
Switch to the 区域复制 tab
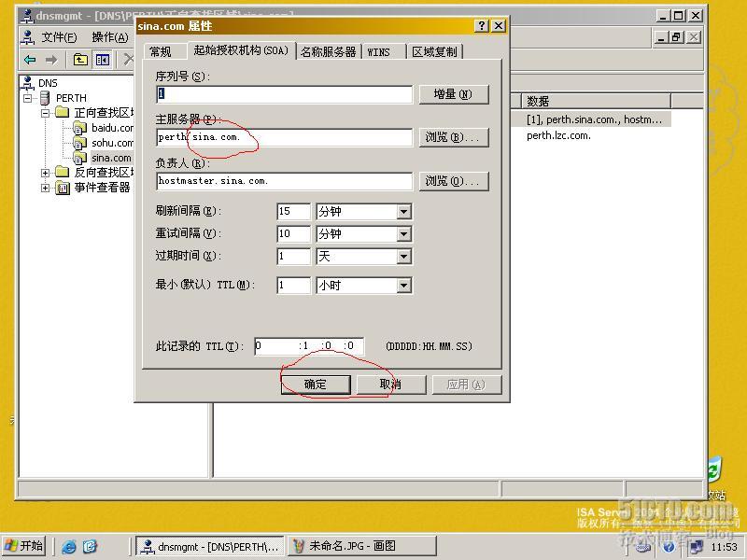point(434,51)
